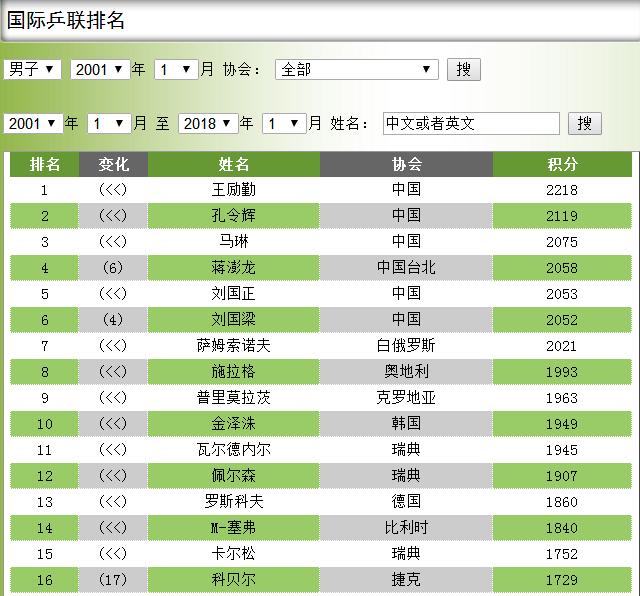Open the 2001 year dropdown beside 男子

coord(100,69)
